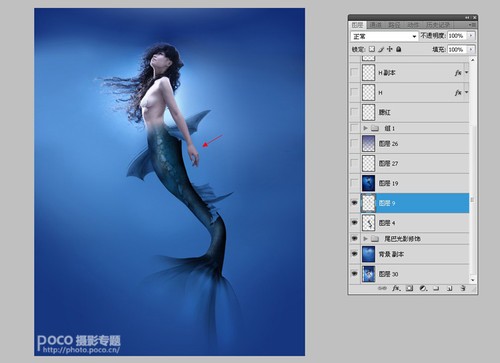Select thumbnail of layer 图层 19
Screen dimensions: 500x363
pyautogui.click(x=368, y=183)
